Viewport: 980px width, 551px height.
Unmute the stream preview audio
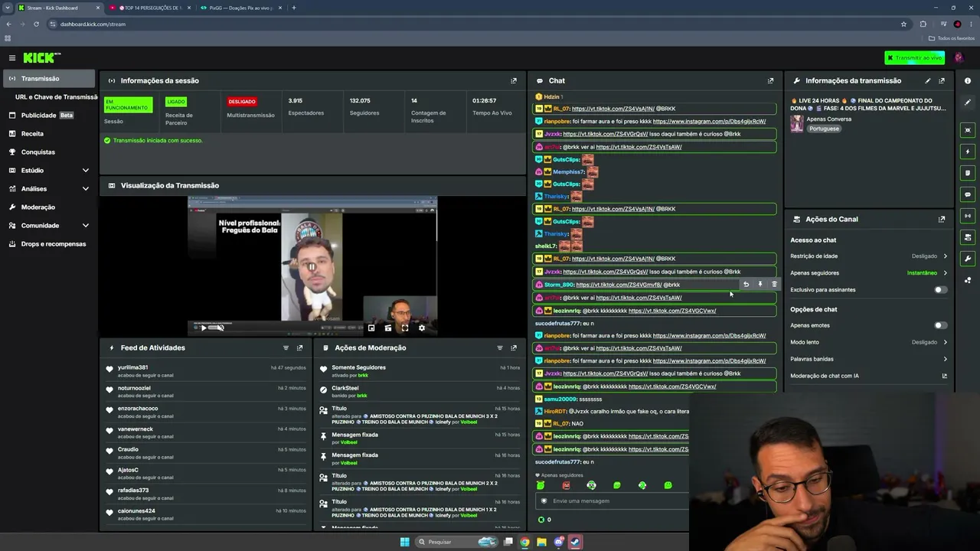[x=220, y=328]
